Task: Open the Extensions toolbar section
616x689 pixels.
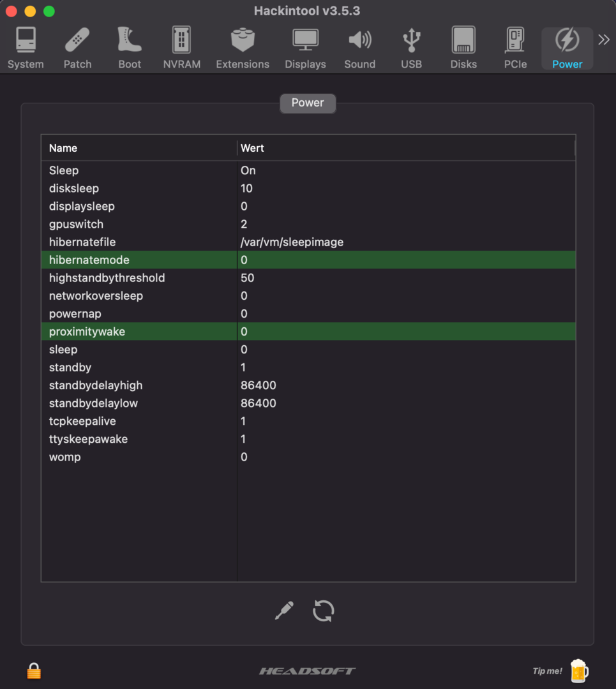Action: [x=243, y=48]
